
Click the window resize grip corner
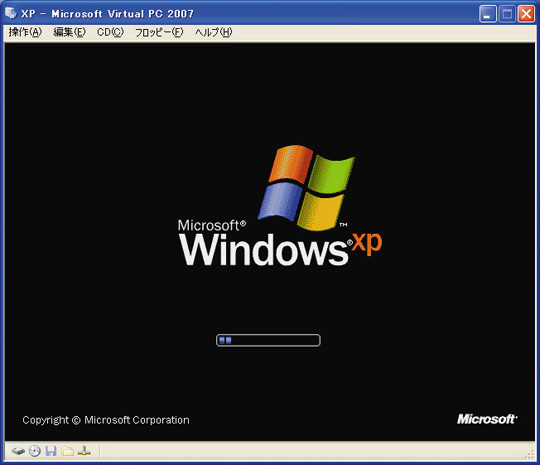tap(530, 454)
